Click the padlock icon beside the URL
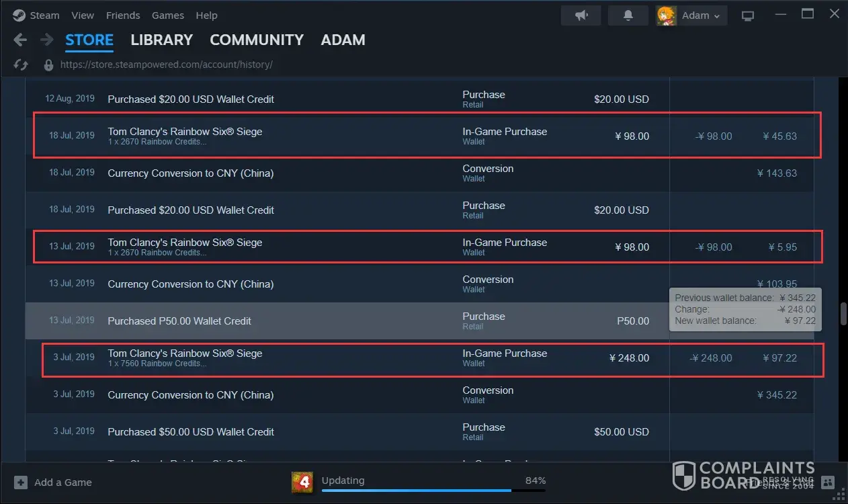 point(48,65)
